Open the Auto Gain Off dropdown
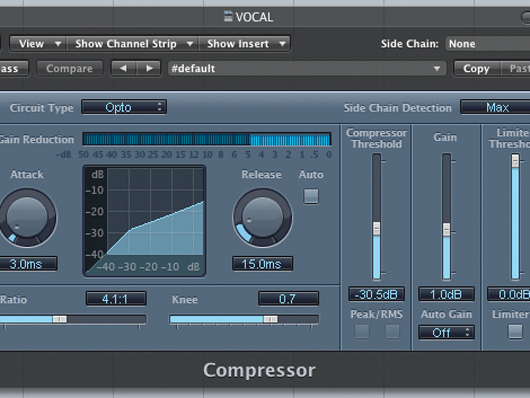Image resolution: width=530 pixels, height=398 pixels. [446, 332]
